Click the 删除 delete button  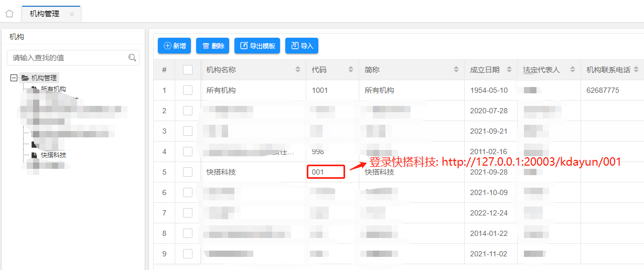pos(213,46)
